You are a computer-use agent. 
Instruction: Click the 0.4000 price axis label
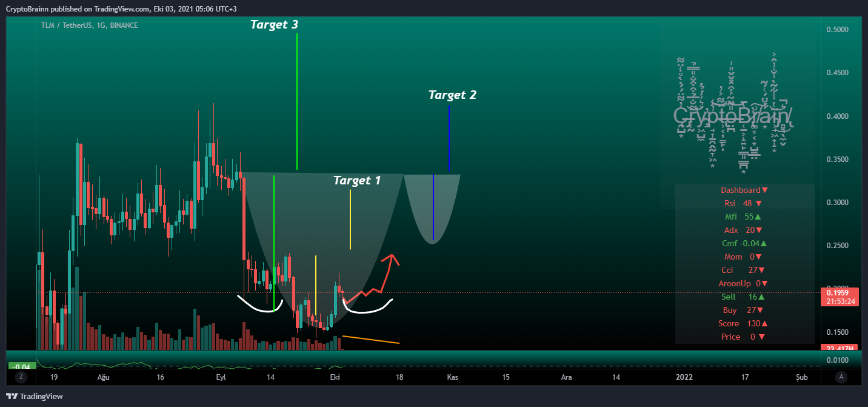[836, 116]
